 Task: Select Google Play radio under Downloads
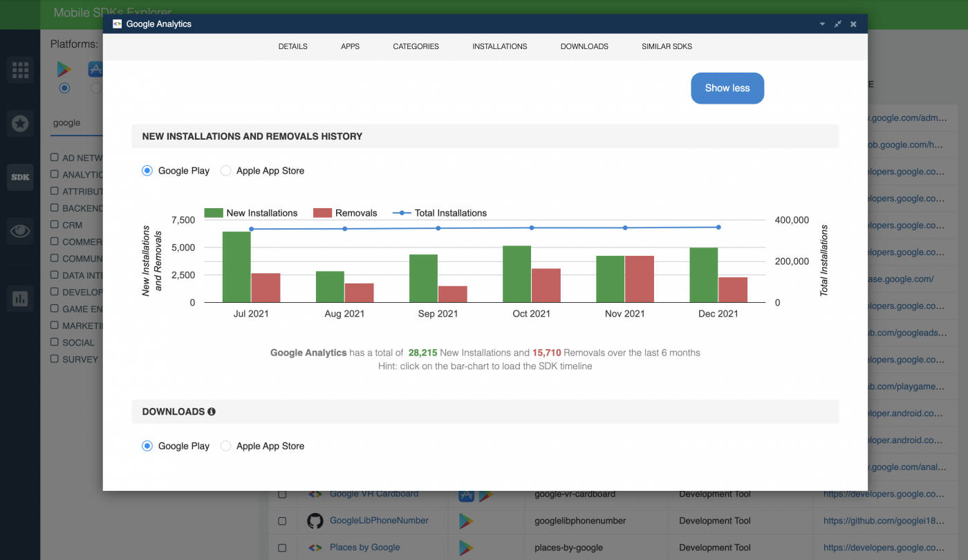(x=147, y=446)
